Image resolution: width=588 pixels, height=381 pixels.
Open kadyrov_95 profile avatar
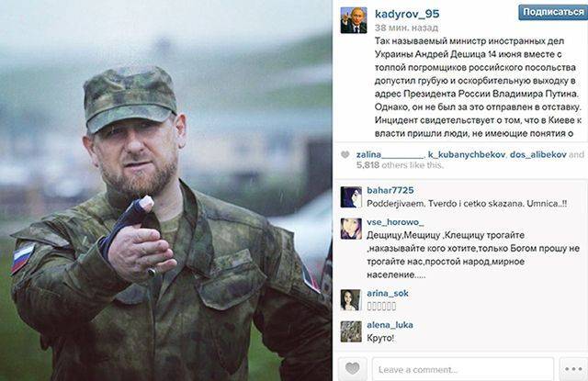(x=354, y=20)
